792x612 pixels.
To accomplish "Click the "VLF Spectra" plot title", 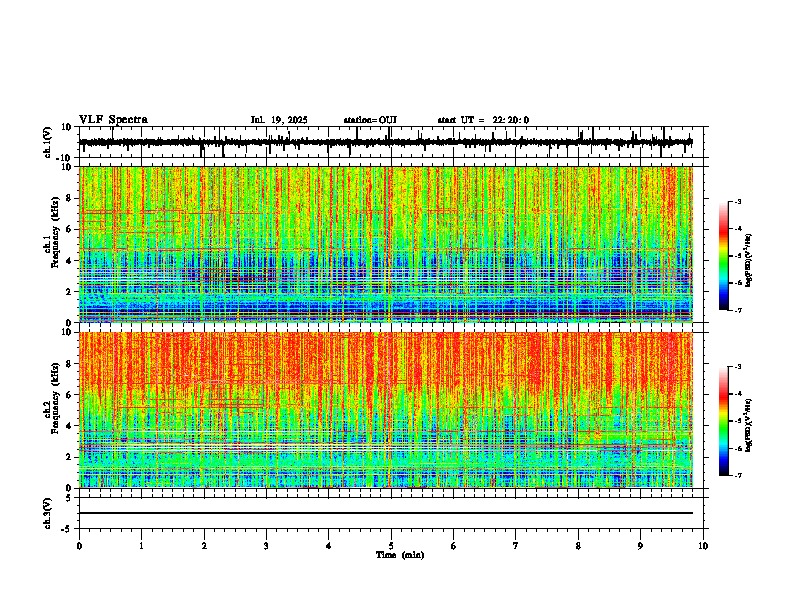I will pos(113,120).
